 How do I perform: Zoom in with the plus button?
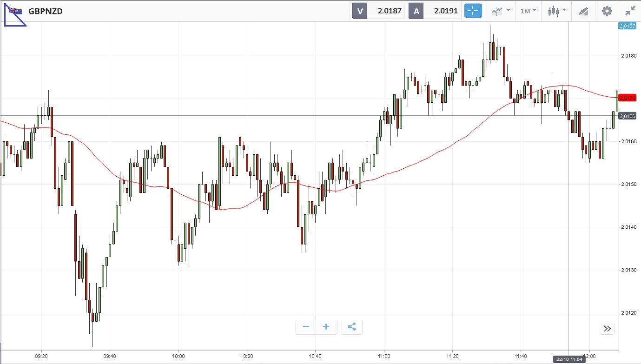tap(326, 327)
